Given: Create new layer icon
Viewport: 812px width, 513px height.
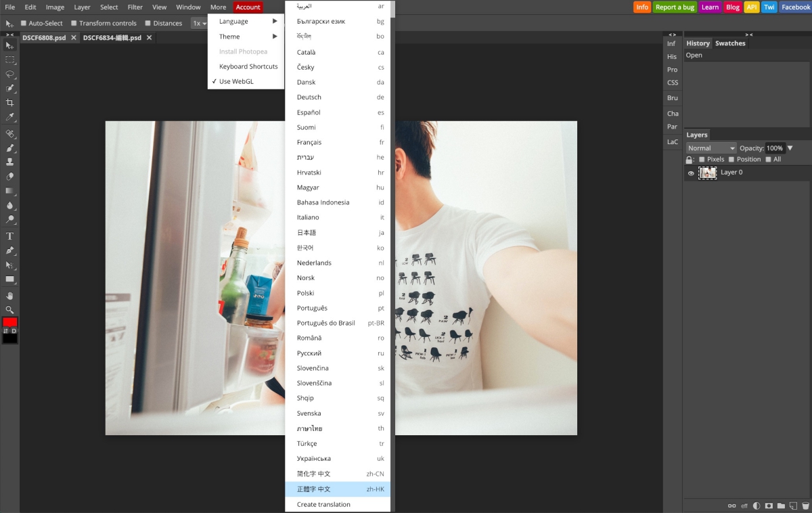Looking at the screenshot, I should point(793,506).
